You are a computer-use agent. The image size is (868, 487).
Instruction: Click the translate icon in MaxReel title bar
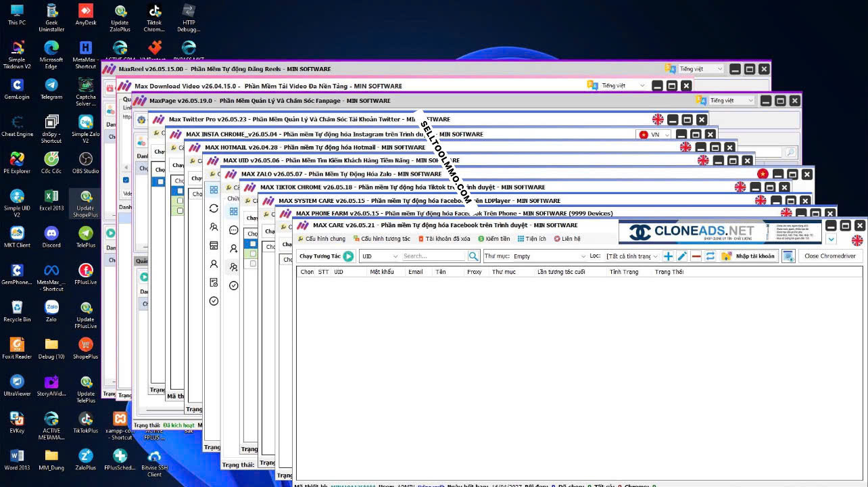coord(670,69)
